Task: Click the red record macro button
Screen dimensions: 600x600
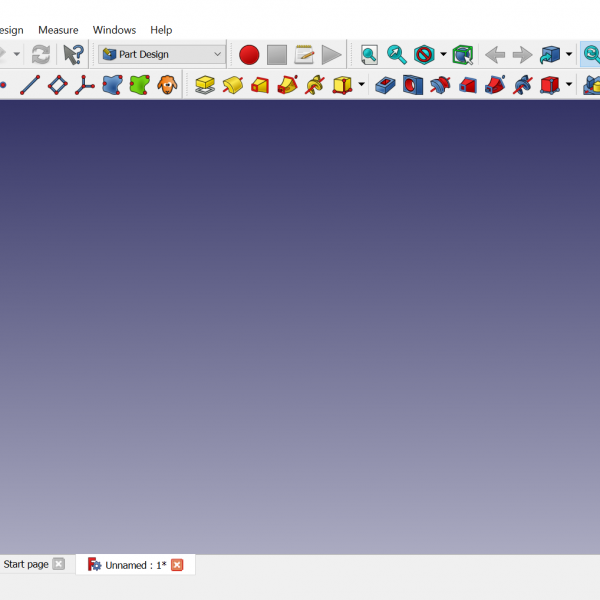Action: pos(249,54)
